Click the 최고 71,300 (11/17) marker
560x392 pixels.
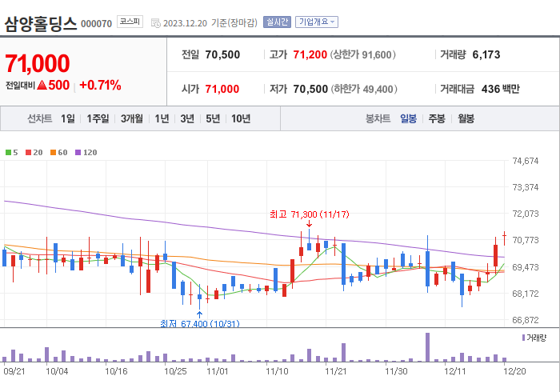(x=310, y=214)
